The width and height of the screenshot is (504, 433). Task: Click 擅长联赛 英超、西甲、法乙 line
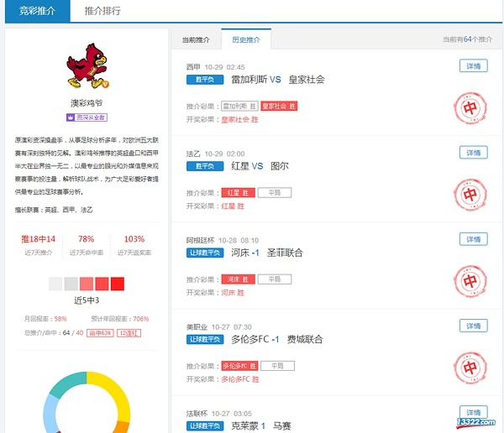coord(54,210)
